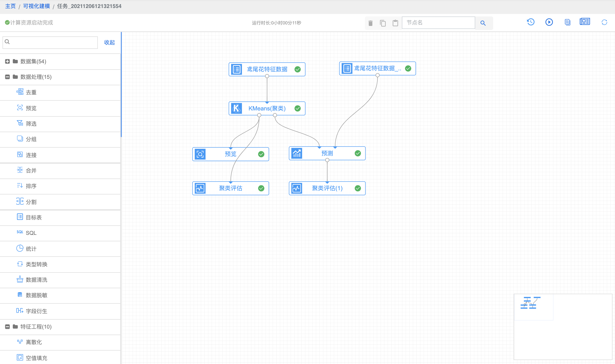615x364 pixels.
Task: Click the layout news-style panel icon
Action: point(585,22)
